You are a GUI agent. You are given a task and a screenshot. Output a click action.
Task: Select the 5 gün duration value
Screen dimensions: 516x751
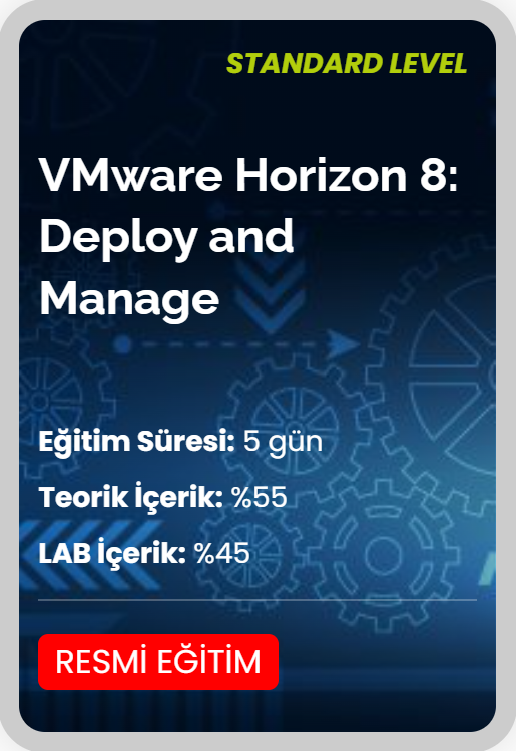pos(283,442)
